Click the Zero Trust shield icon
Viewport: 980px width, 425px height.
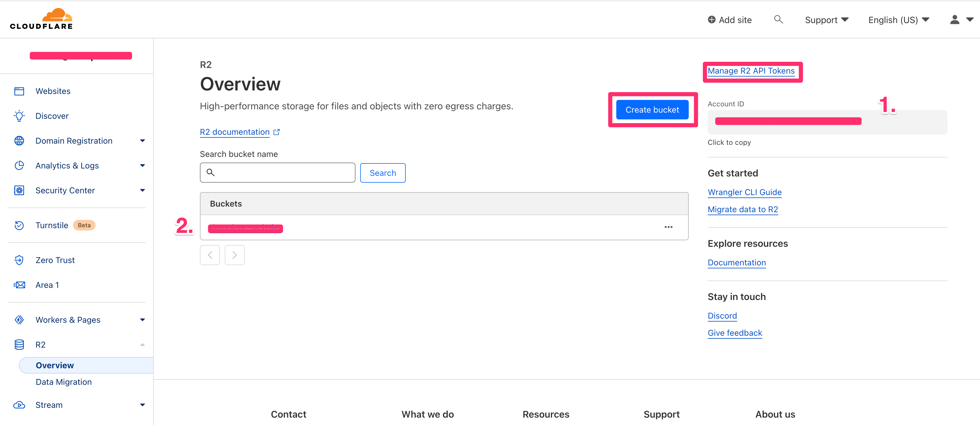[19, 260]
